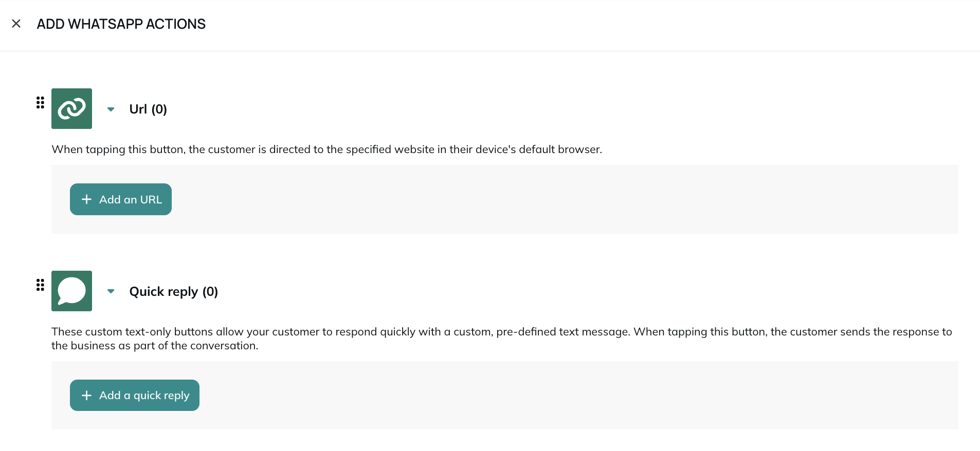Click the Quick reply speech bubble icon
The image size is (980, 451).
[71, 291]
